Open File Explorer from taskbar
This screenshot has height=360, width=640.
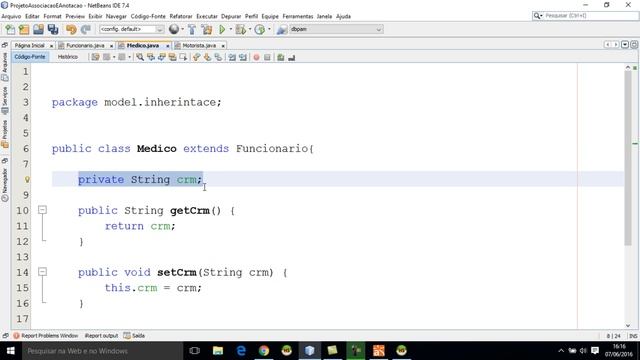click(218, 351)
